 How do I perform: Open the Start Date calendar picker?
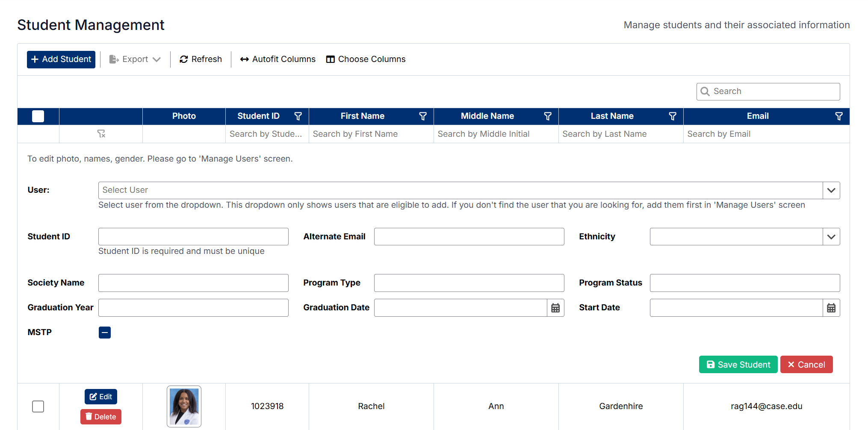pyautogui.click(x=831, y=308)
